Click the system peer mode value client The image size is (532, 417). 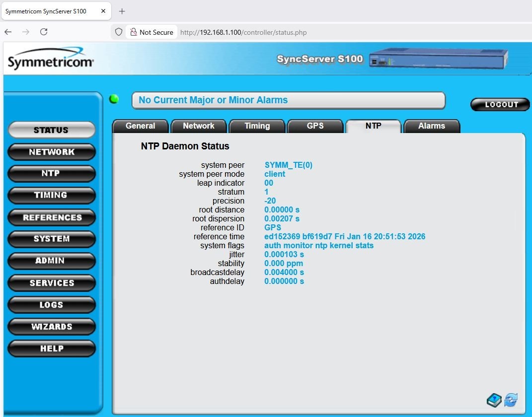[x=275, y=174]
